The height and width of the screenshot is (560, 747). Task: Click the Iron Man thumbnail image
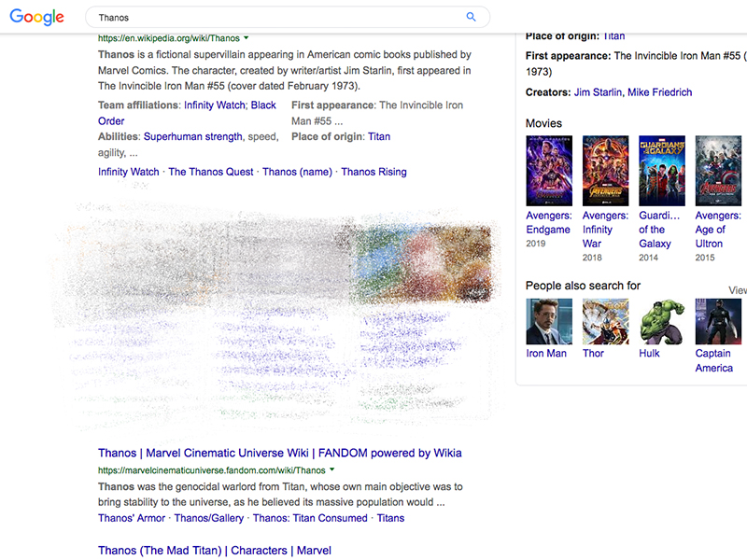[x=549, y=321]
